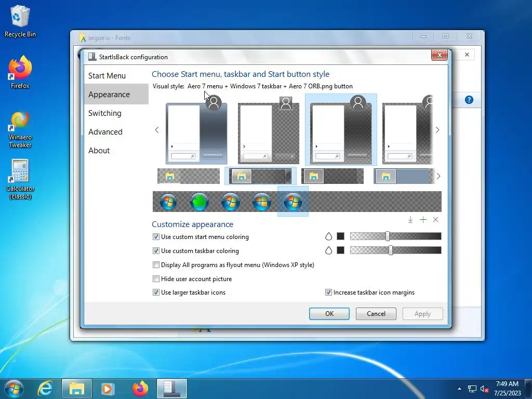Image resolution: width=532 pixels, height=399 pixels.
Task: Open the Calculator (classic) desktop shortcut
Action: (x=20, y=179)
